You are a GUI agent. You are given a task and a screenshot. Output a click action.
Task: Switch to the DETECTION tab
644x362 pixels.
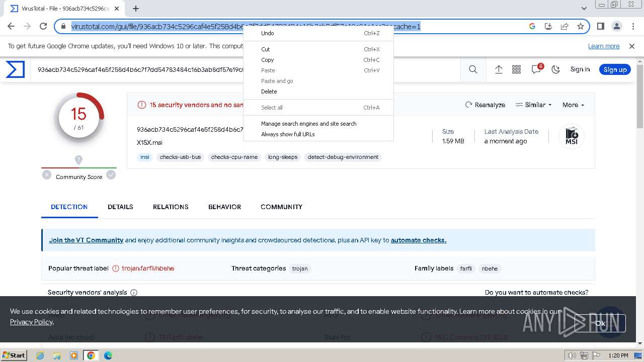coord(69,207)
